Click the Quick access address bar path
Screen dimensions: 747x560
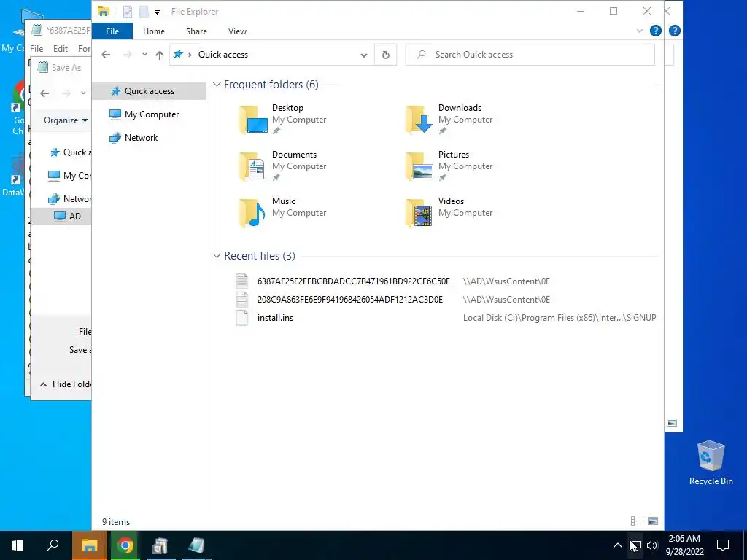(x=223, y=55)
